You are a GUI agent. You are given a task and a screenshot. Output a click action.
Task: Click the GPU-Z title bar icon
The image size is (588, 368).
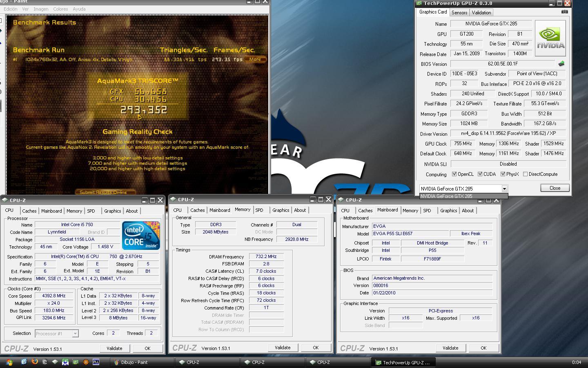tap(419, 3)
